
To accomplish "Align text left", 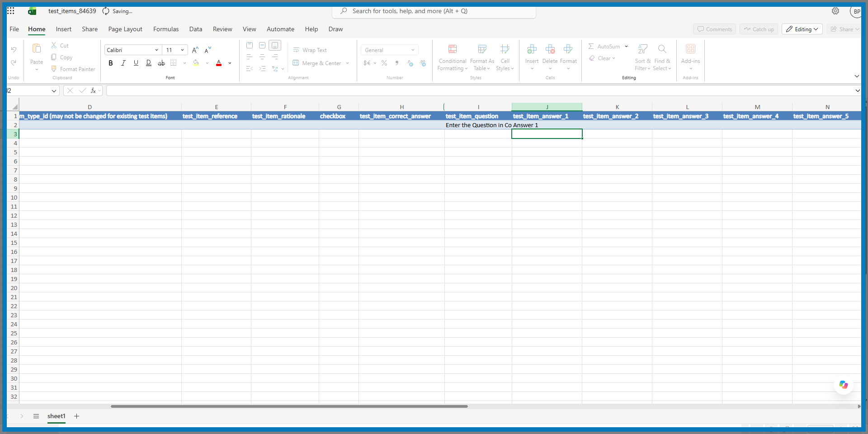I will [x=250, y=57].
